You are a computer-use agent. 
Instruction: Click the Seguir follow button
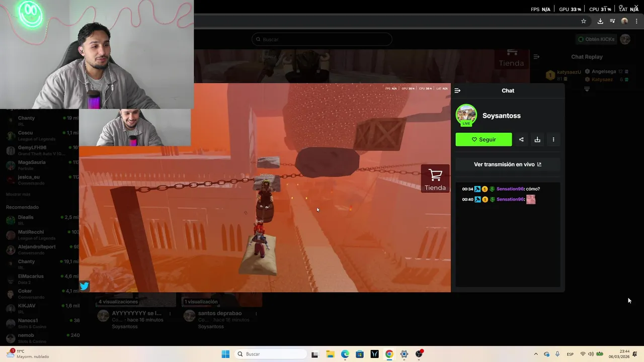click(484, 139)
